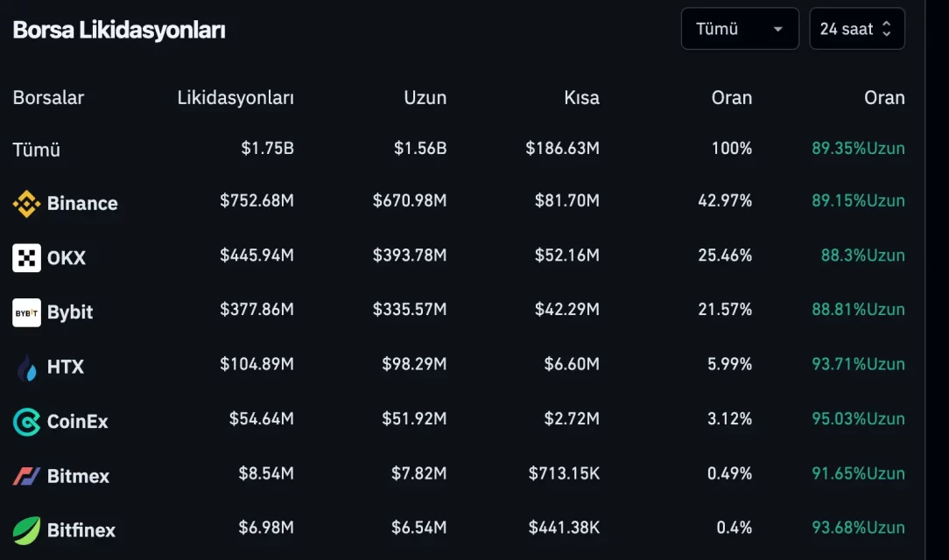The width and height of the screenshot is (949, 560).
Task: Click the Bitmex logo icon
Action: (26, 476)
